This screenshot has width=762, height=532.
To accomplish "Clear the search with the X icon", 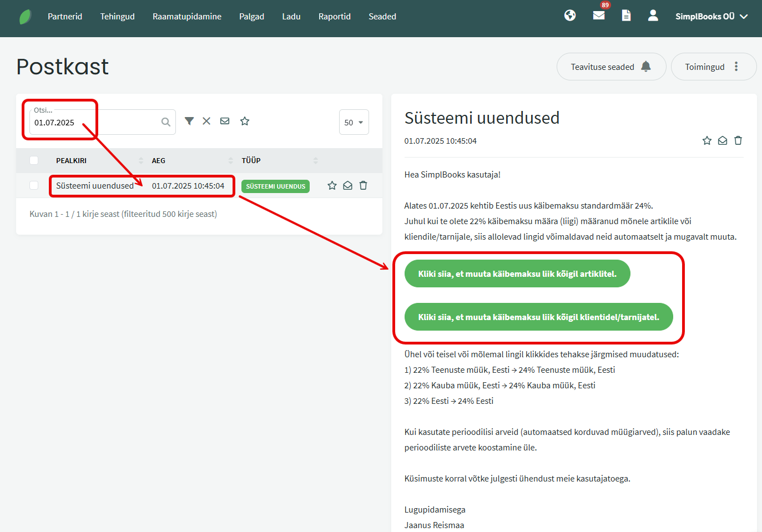I will click(206, 121).
